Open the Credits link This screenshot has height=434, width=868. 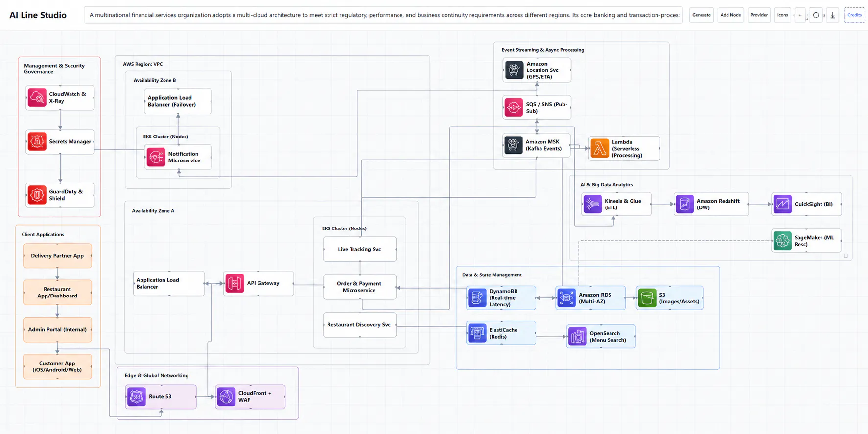(855, 15)
